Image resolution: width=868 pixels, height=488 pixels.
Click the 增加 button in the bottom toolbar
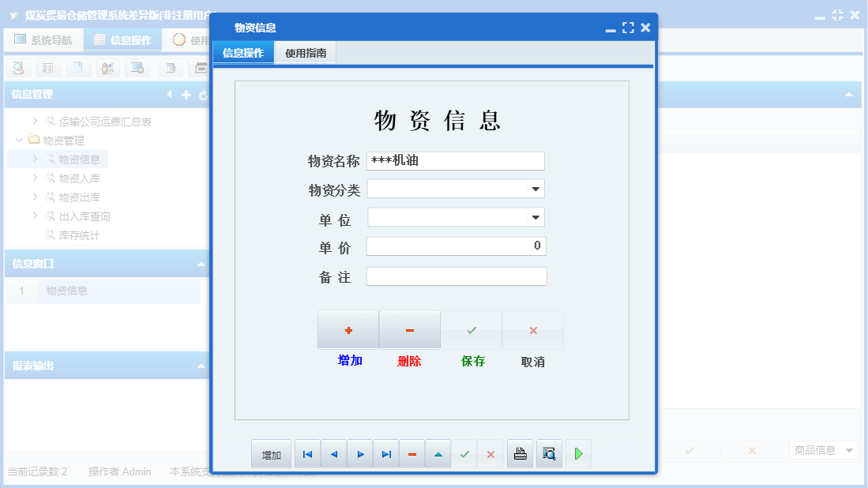271,453
